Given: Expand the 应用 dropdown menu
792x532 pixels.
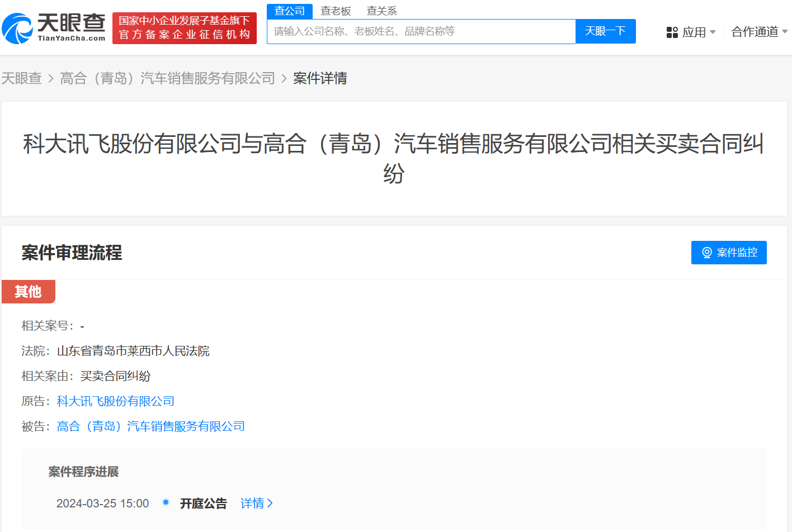Looking at the screenshot, I should (x=697, y=32).
